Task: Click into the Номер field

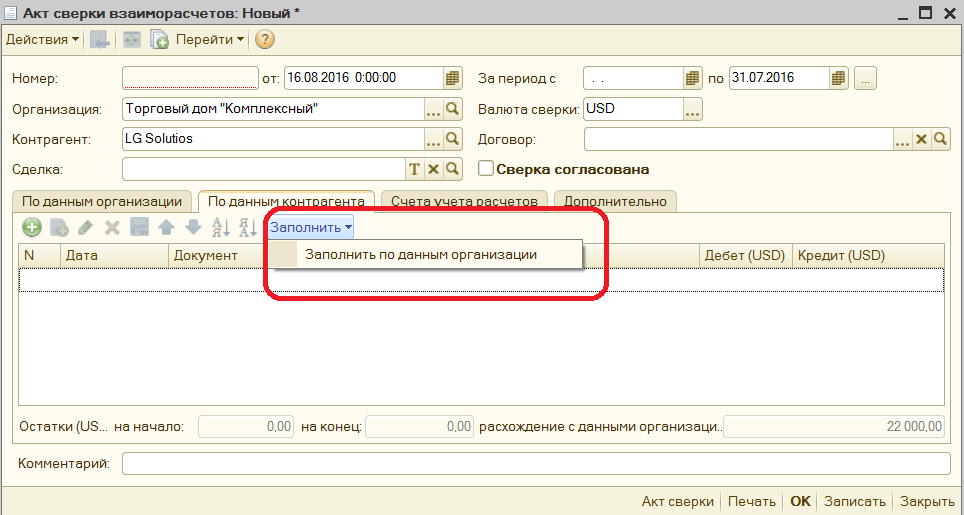Action: [x=191, y=78]
